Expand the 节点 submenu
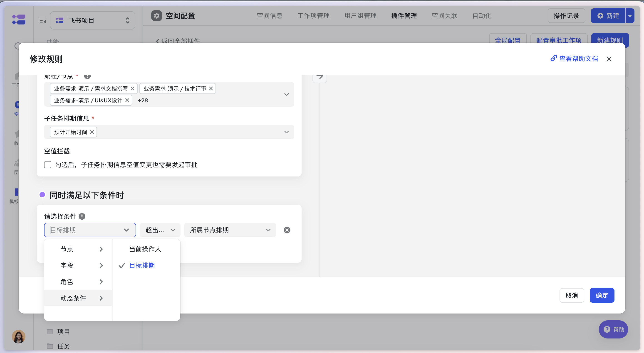 (x=78, y=249)
